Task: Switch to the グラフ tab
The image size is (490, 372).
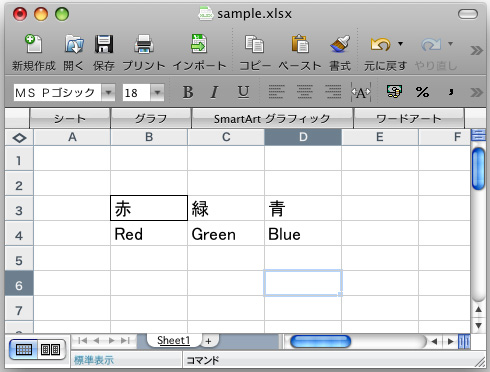Action: point(151,118)
